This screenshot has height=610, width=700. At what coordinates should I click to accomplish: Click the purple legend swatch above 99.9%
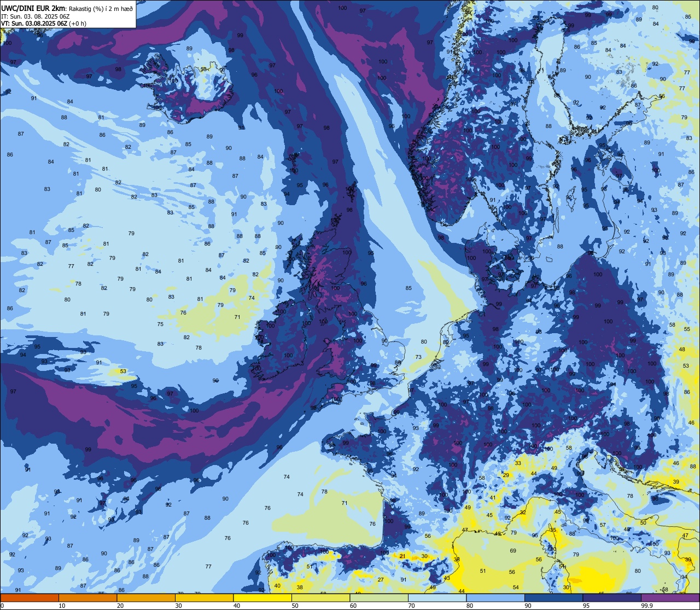pos(670,597)
